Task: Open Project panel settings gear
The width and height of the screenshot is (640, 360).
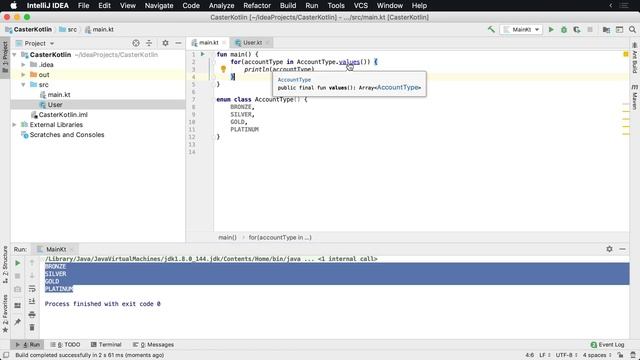Action: pos(165,43)
